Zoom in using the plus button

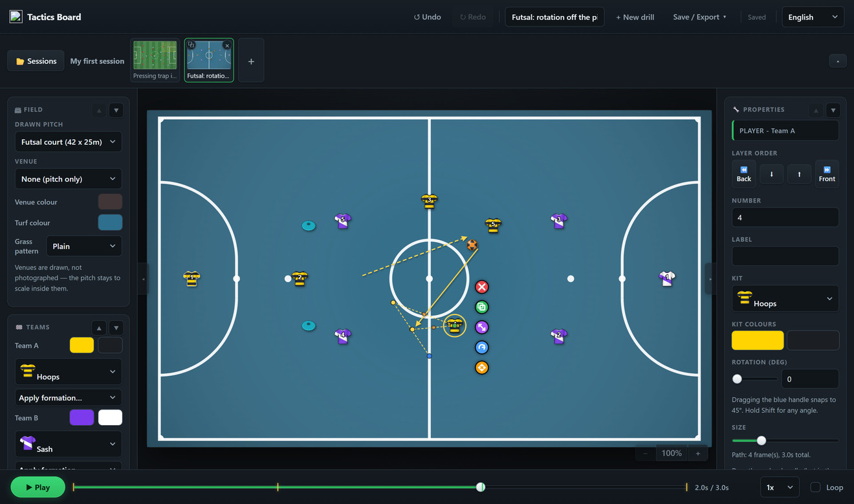pos(697,454)
